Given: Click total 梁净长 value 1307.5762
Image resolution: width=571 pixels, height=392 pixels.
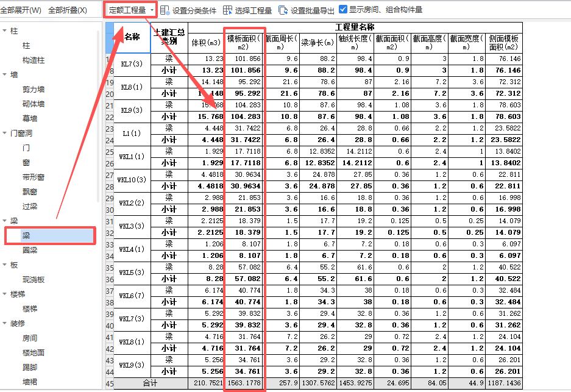Looking at the screenshot, I should 317,383.
